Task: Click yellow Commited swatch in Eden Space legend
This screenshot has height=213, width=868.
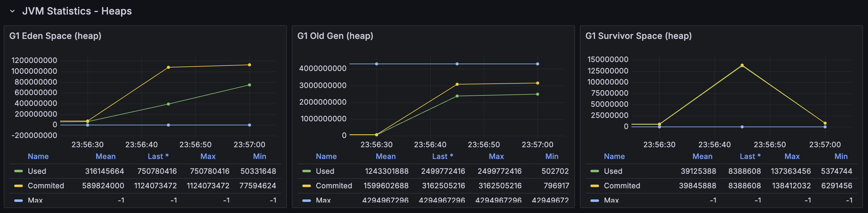Action: (x=19, y=186)
